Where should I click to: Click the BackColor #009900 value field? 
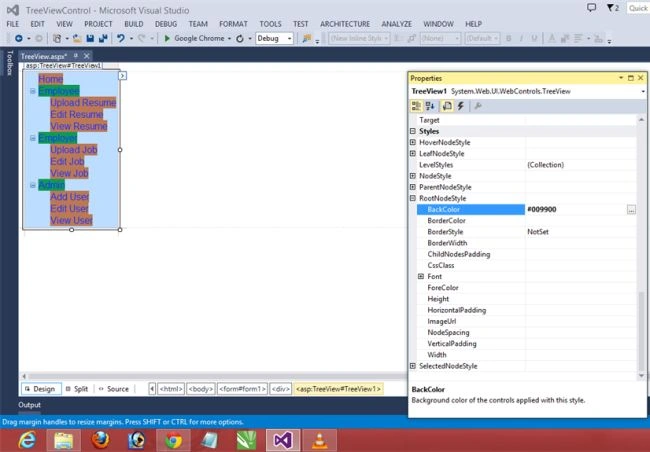(x=576, y=209)
